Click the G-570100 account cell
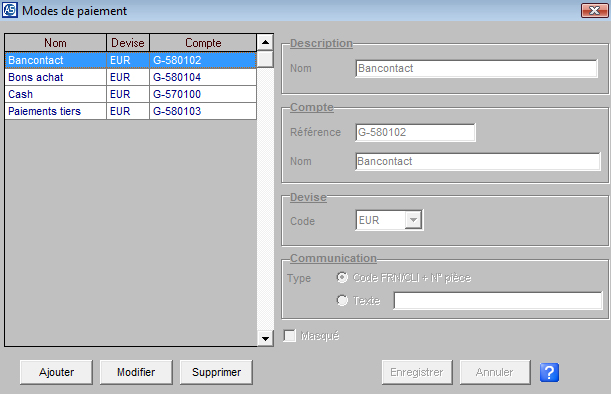 click(203, 94)
